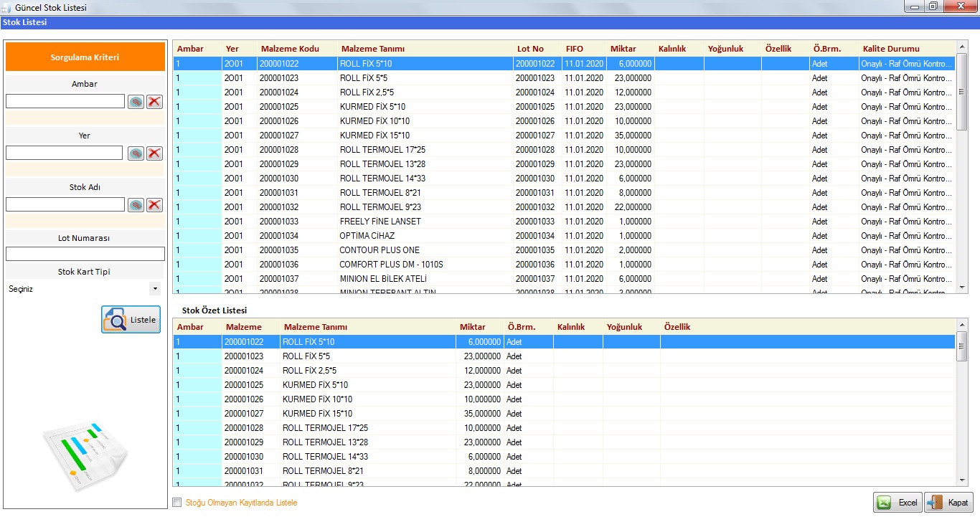Select summary row KURMED FİX 10*10
980x522 pixels.
tap(564, 399)
